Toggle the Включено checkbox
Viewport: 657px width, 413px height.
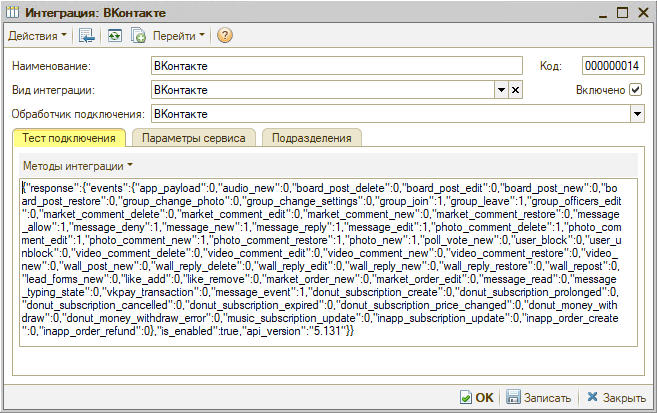click(x=636, y=90)
